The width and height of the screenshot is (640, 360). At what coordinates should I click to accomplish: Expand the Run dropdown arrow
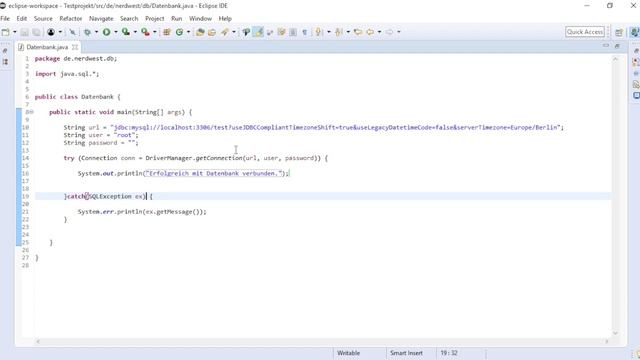coord(116,32)
